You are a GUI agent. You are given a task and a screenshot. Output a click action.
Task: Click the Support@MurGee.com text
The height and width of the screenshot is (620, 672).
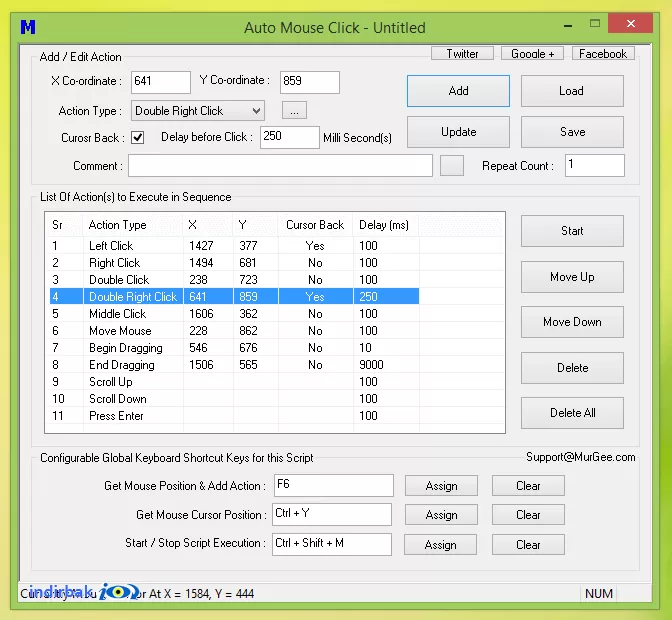pyautogui.click(x=581, y=457)
